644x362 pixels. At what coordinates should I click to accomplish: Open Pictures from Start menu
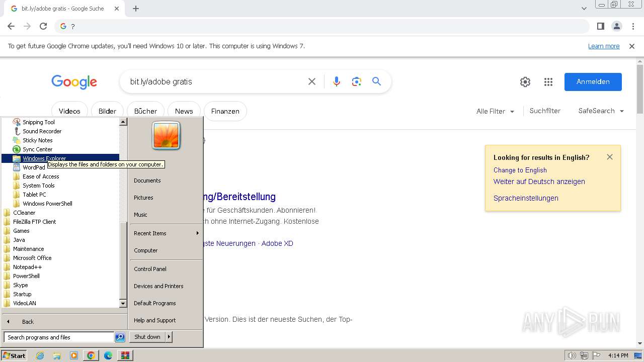tap(143, 198)
